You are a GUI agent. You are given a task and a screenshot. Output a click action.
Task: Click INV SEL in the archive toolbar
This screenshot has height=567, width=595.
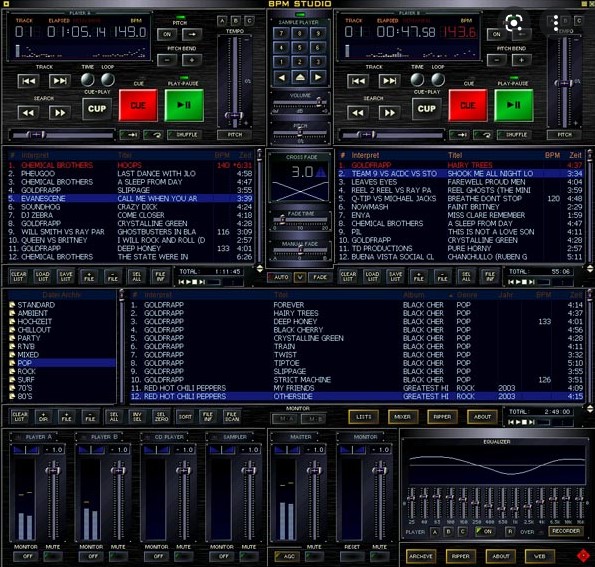tap(137, 417)
